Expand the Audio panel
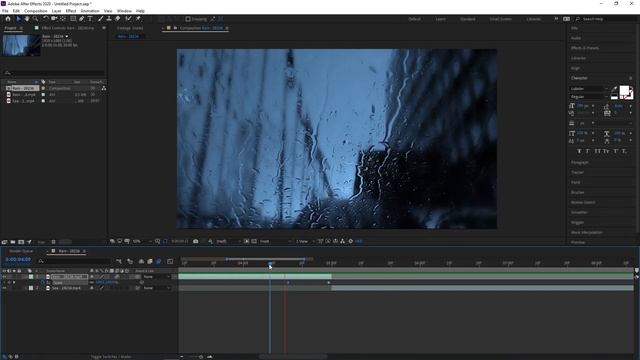The height and width of the screenshot is (360, 640). coord(576,38)
